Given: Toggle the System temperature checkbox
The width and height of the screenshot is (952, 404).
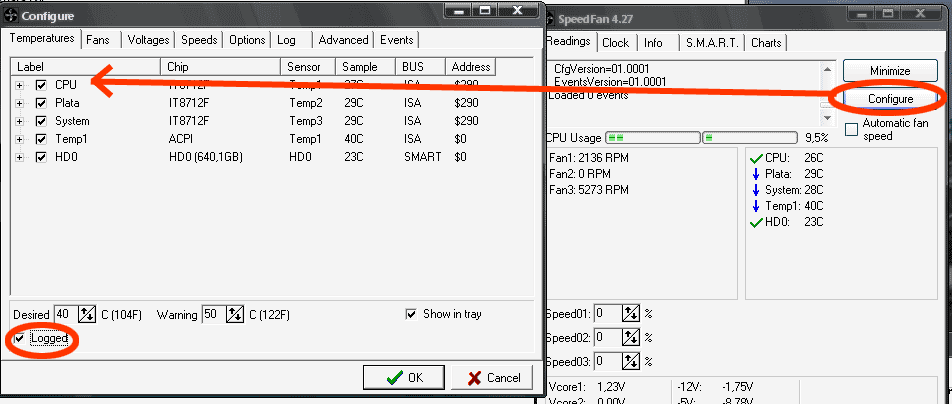Looking at the screenshot, I should 41,121.
